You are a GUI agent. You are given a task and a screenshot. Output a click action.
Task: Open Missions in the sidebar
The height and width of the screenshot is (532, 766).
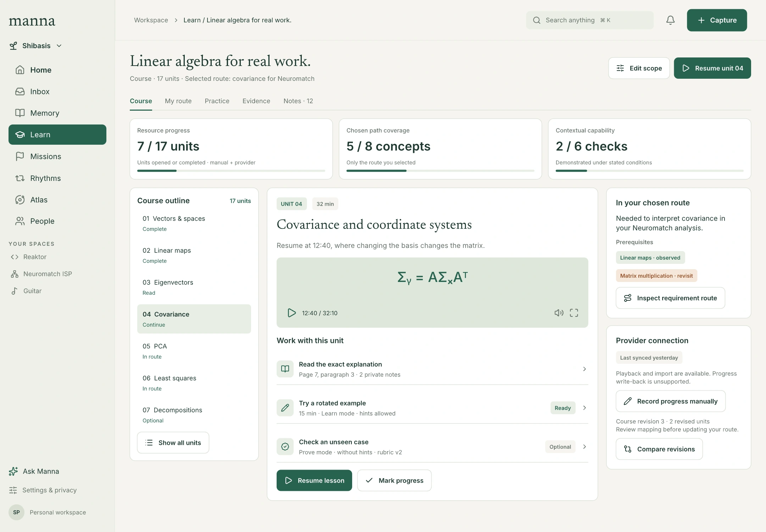57,156
